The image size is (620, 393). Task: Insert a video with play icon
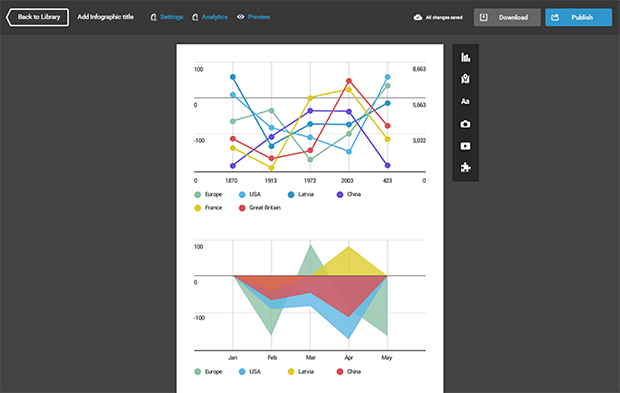click(x=465, y=146)
